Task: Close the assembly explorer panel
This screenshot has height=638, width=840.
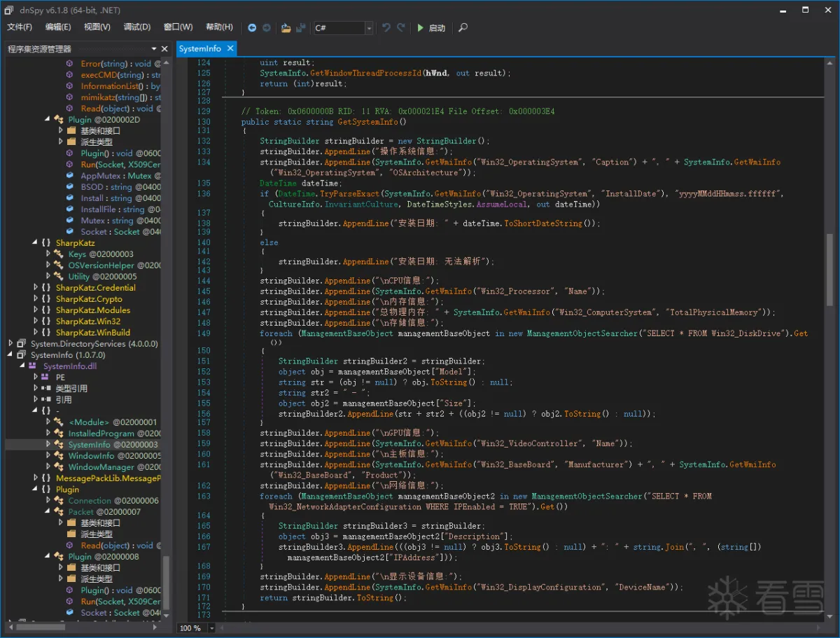Action: [x=164, y=49]
